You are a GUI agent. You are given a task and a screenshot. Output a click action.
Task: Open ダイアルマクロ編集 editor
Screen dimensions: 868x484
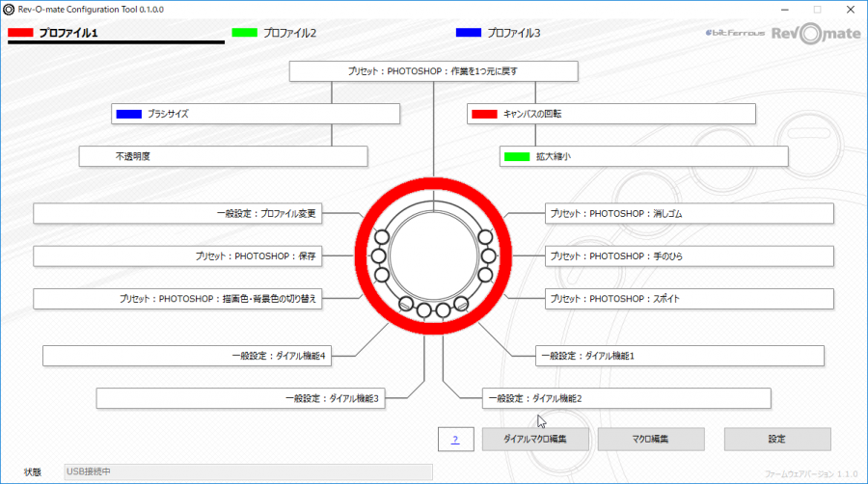click(x=535, y=440)
